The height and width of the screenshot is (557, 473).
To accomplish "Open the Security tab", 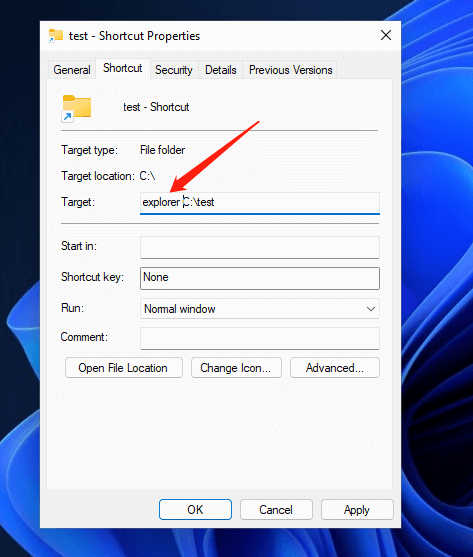I will [x=174, y=70].
